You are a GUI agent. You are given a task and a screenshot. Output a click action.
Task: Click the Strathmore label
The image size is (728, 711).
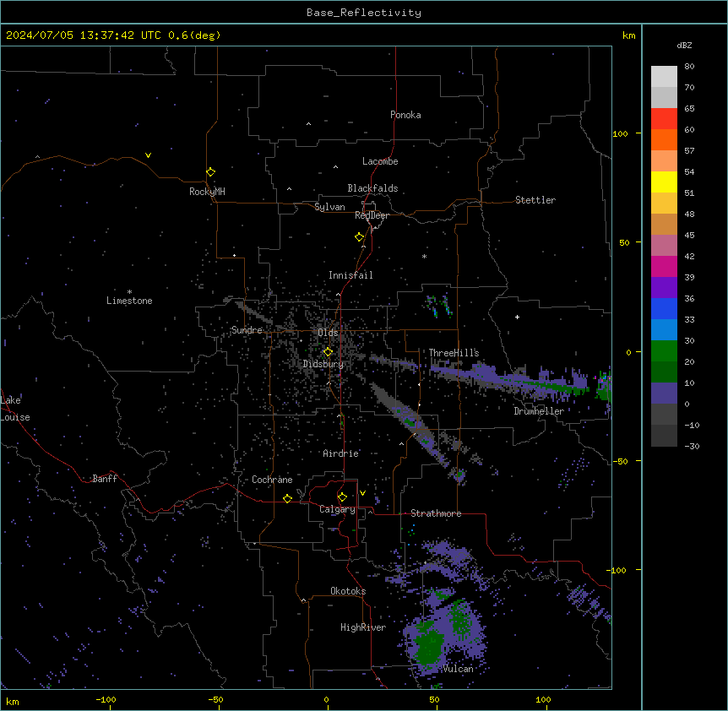[436, 513]
